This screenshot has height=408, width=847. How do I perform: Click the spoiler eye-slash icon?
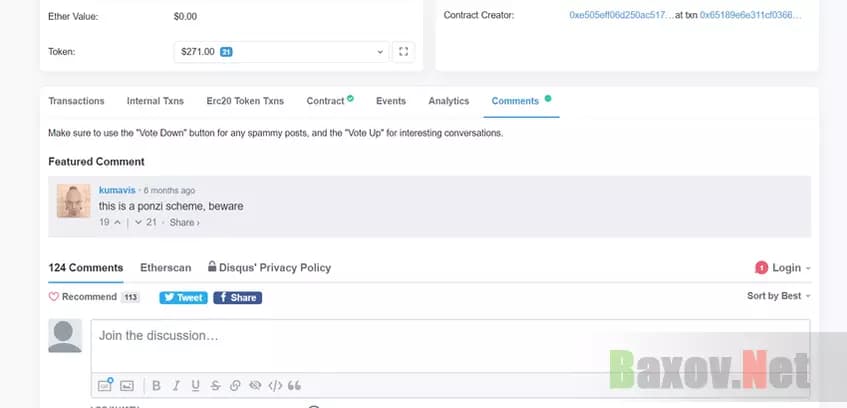point(255,385)
